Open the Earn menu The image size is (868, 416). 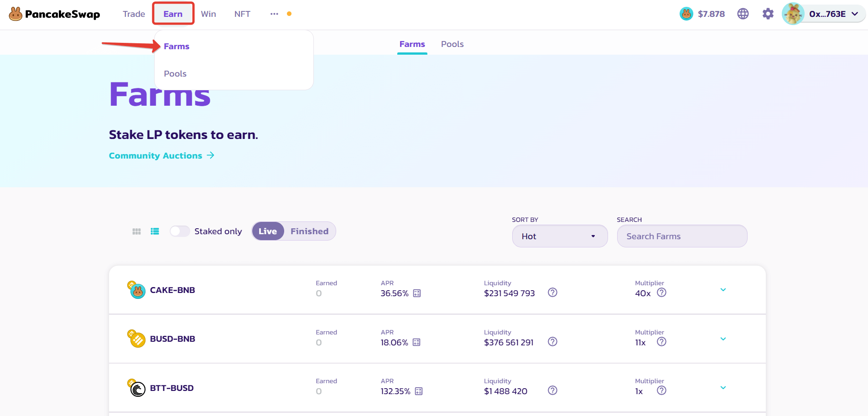173,14
